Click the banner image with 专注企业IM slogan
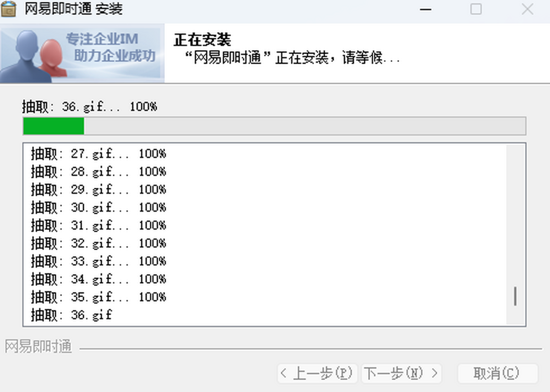Viewport: 550px width, 392px height. click(82, 54)
